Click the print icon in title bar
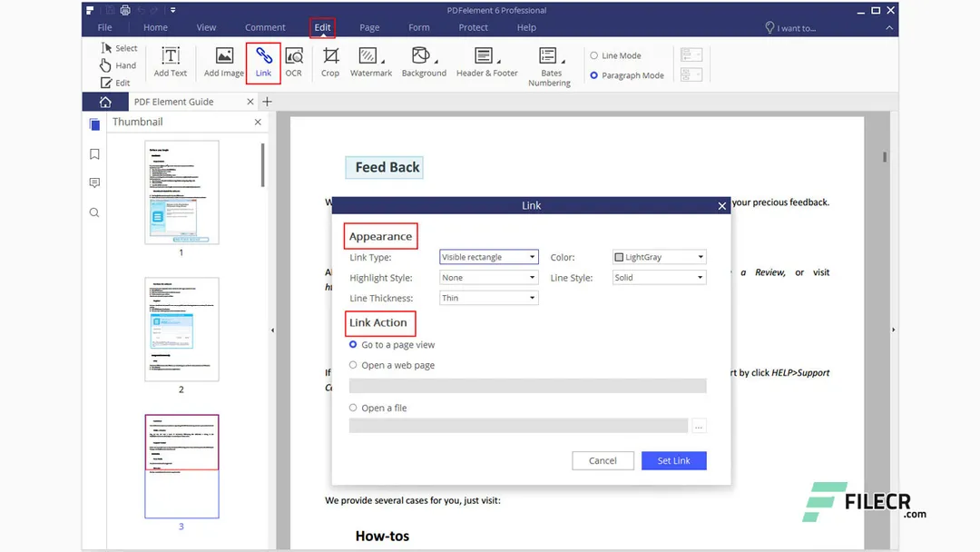Screen dimensions: 980x552 point(125,10)
